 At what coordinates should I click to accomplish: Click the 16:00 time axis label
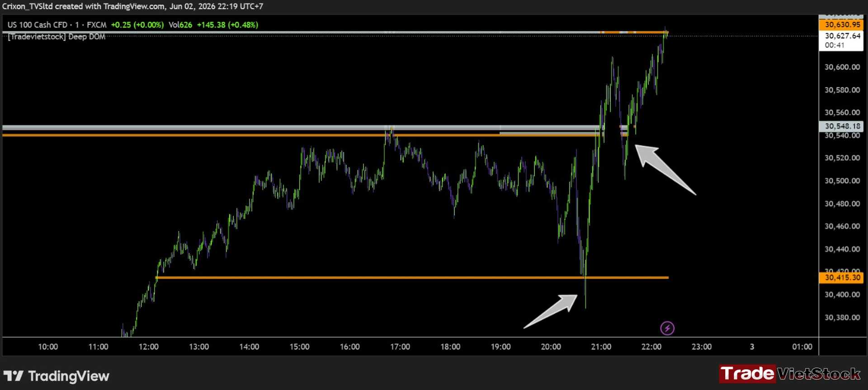[350, 347]
